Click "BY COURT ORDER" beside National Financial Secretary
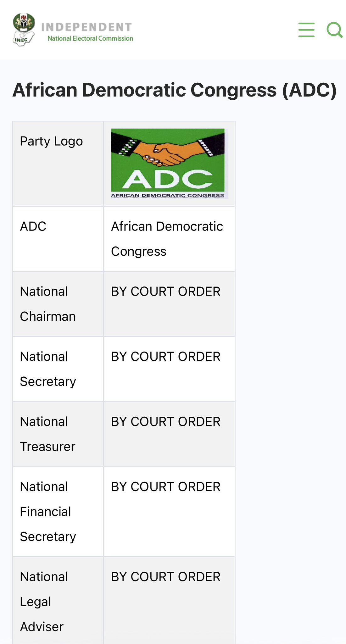The image size is (346, 644). click(166, 487)
